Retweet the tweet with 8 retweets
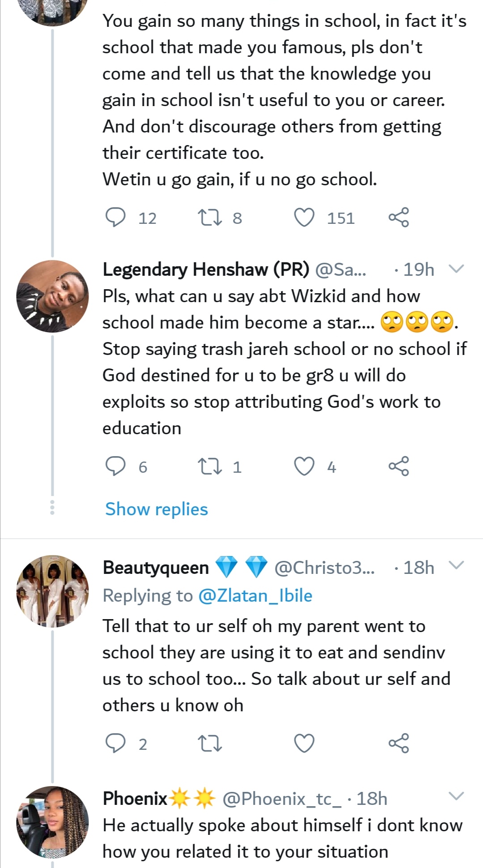This screenshot has width=483, height=868. [x=209, y=218]
